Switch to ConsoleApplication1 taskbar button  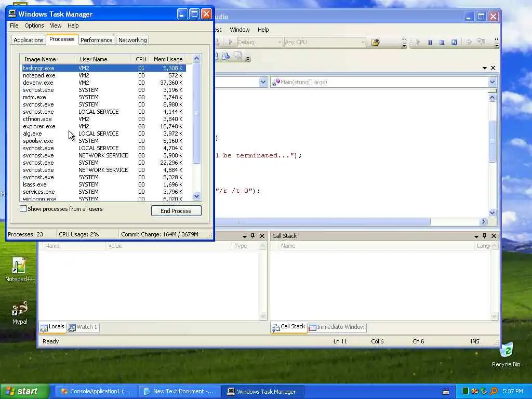[x=96, y=392]
